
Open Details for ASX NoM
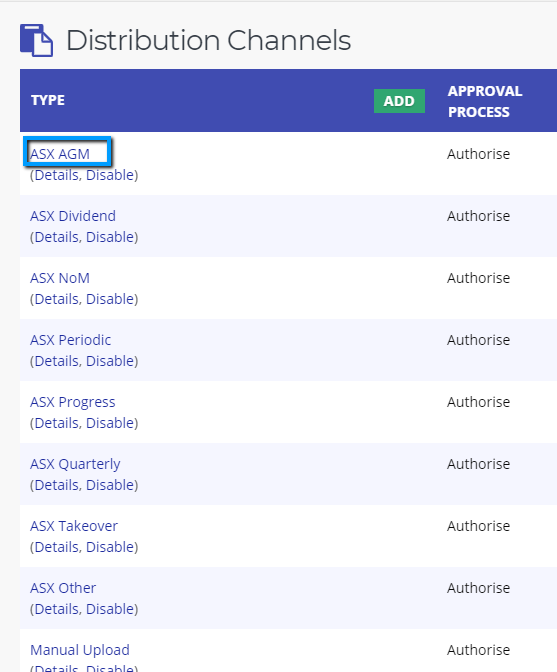[58, 299]
